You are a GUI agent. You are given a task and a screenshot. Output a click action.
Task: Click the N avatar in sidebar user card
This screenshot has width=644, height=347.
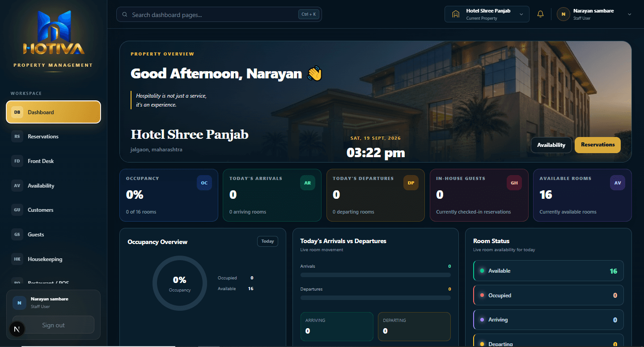click(19, 303)
